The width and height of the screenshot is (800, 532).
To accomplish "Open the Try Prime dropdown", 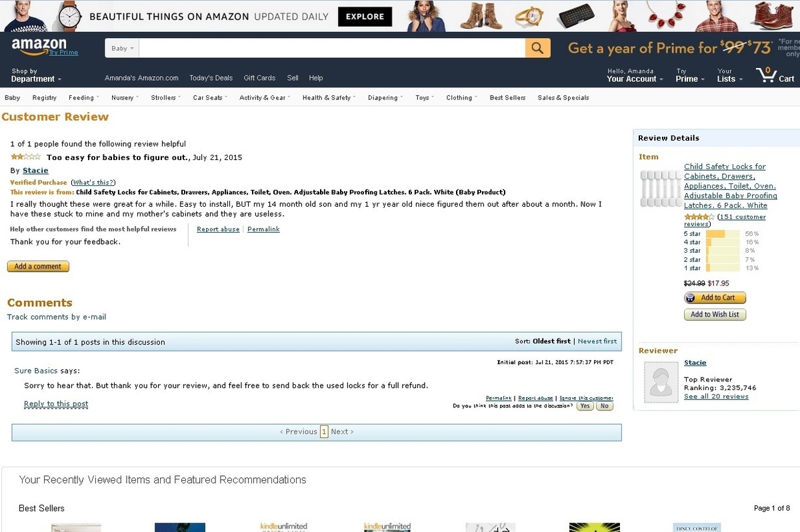I will [690, 75].
